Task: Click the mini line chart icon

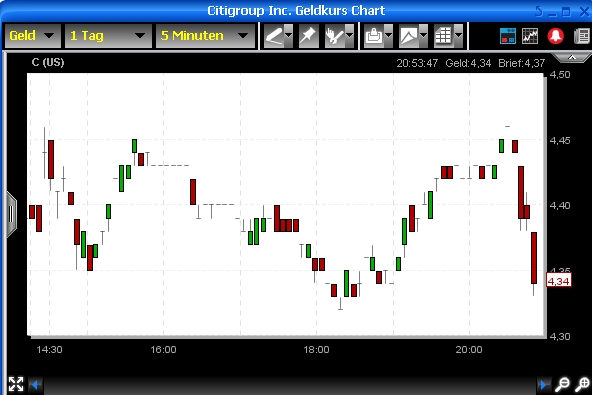Action: pyautogui.click(x=530, y=36)
